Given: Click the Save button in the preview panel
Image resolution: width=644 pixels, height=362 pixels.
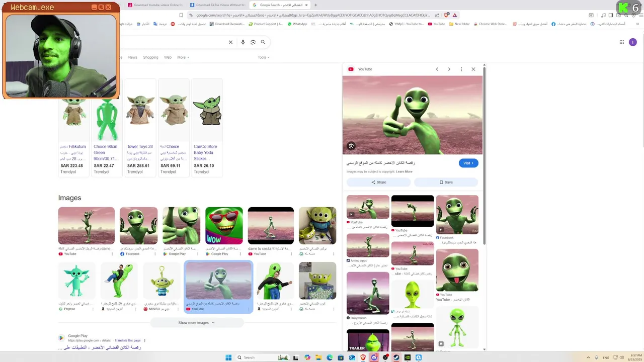Looking at the screenshot, I should pyautogui.click(x=446, y=182).
